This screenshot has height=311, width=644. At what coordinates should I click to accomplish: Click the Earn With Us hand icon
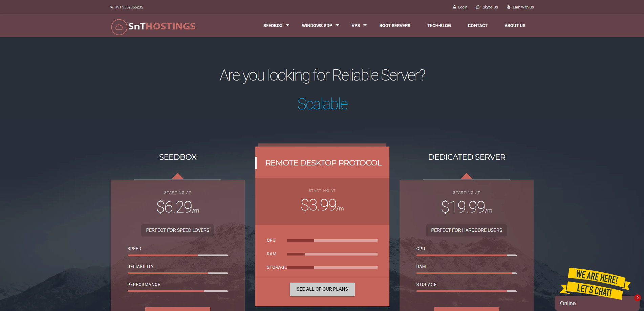tap(509, 7)
